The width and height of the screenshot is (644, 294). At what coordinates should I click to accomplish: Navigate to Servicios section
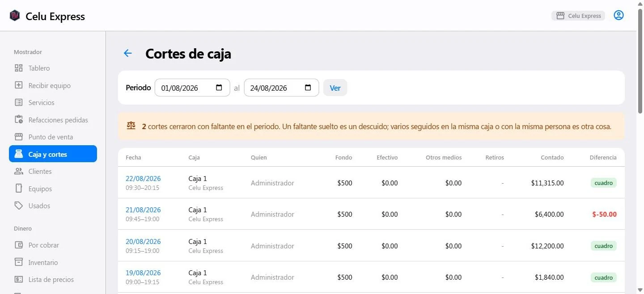click(x=53, y=103)
